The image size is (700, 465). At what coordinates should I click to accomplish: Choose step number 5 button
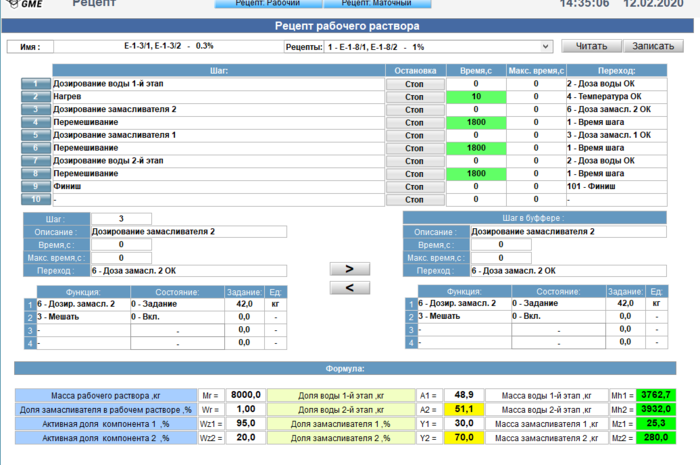[35, 135]
